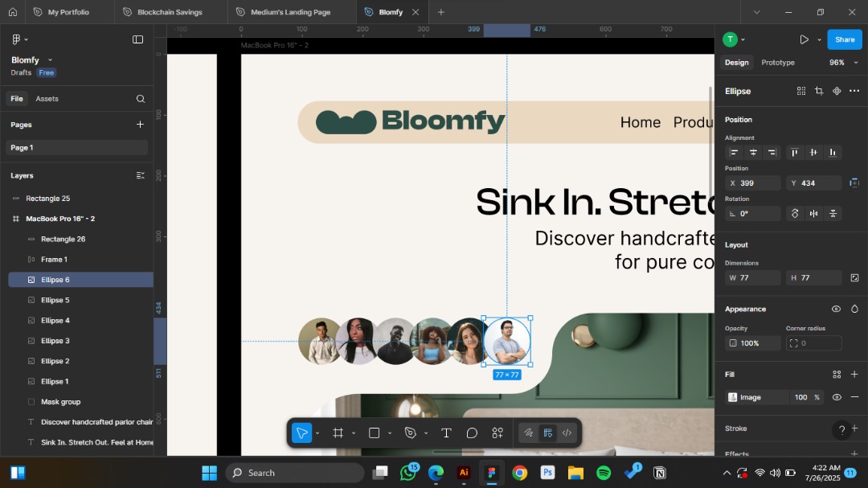This screenshot has height=488, width=868.
Task: Align the selection top
Action: (794, 152)
